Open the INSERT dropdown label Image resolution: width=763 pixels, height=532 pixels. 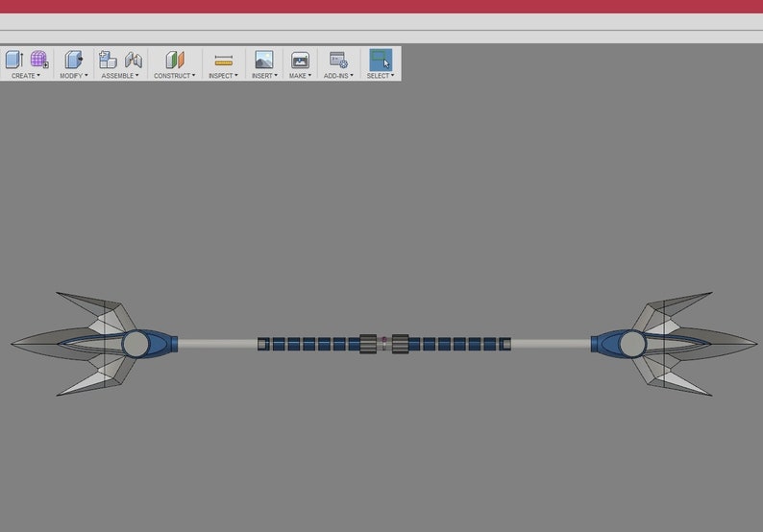click(x=264, y=76)
